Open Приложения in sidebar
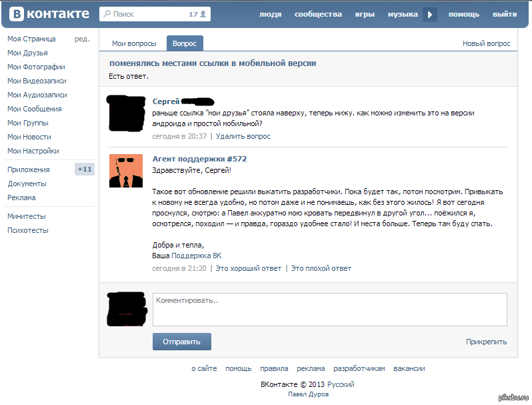 (29, 169)
